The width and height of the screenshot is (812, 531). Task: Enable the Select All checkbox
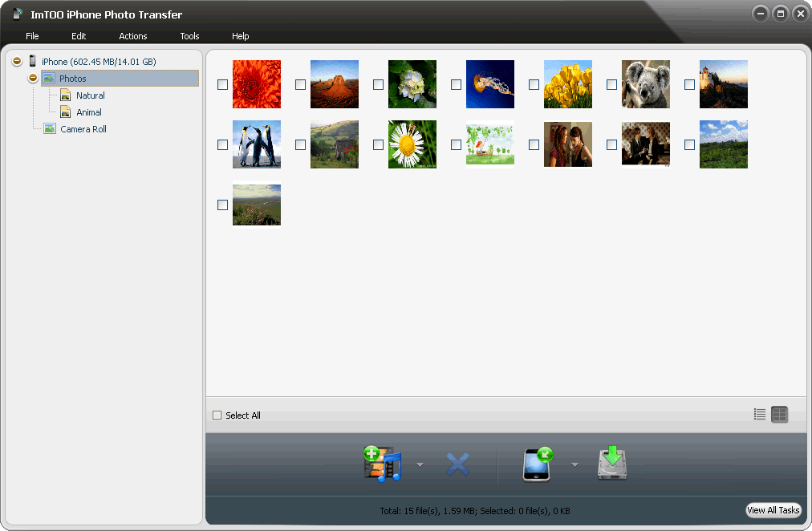(217, 415)
